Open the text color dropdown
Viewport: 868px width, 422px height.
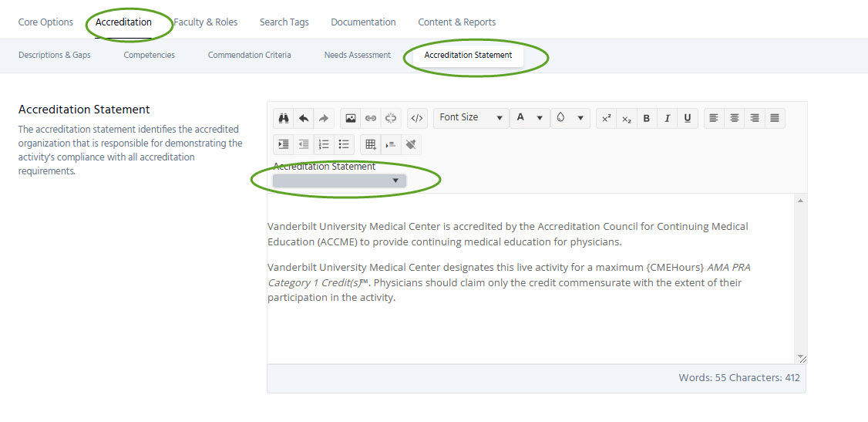tap(530, 118)
